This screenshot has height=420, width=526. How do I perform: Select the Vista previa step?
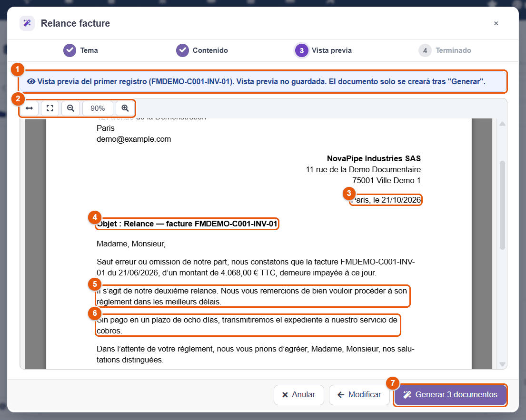click(x=323, y=50)
